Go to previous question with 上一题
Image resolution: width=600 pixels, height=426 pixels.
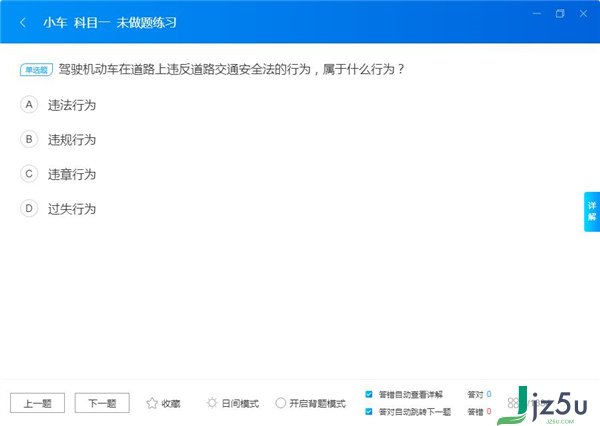click(38, 403)
